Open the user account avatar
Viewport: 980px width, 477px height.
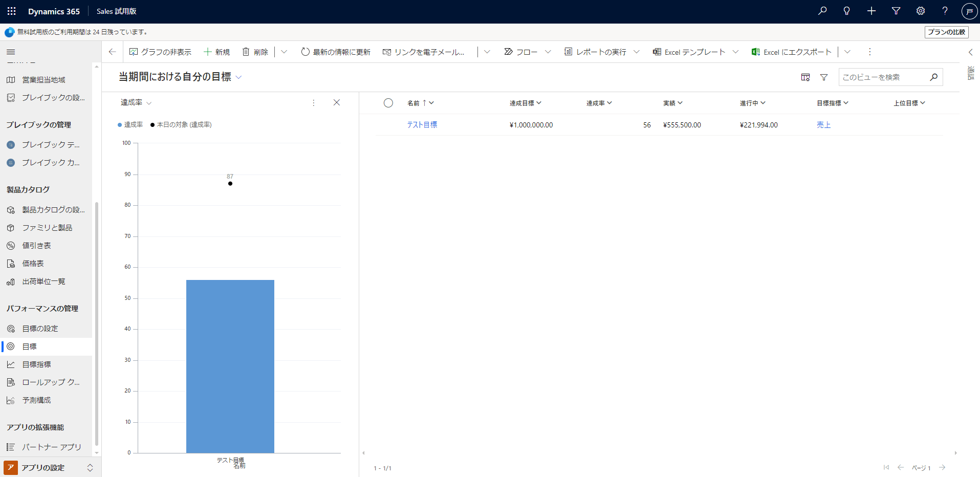[969, 11]
